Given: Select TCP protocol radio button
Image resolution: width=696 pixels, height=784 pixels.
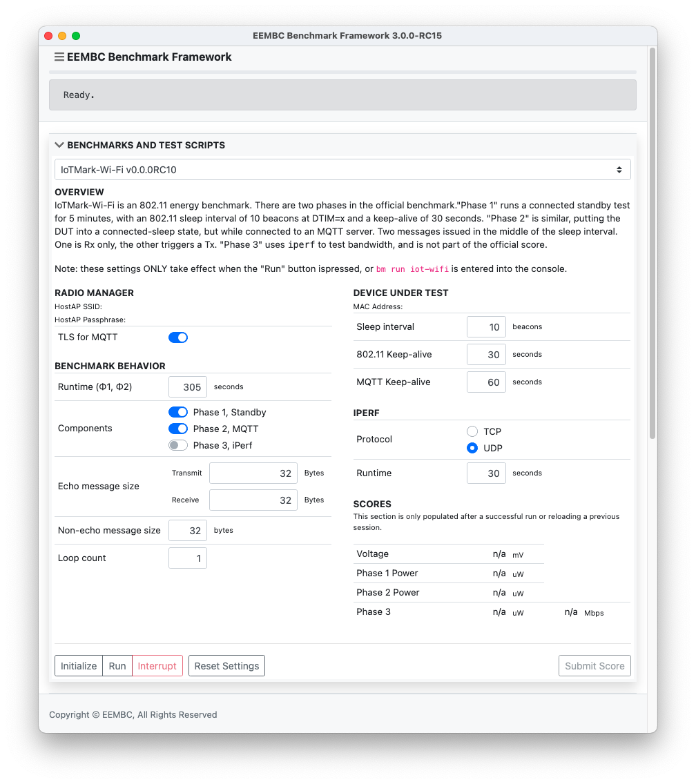Looking at the screenshot, I should (472, 431).
